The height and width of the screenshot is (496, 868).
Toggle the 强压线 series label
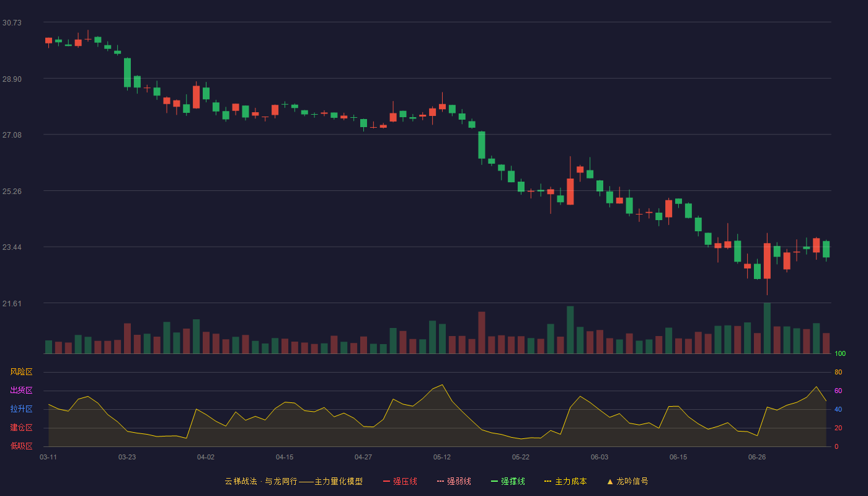[405, 481]
